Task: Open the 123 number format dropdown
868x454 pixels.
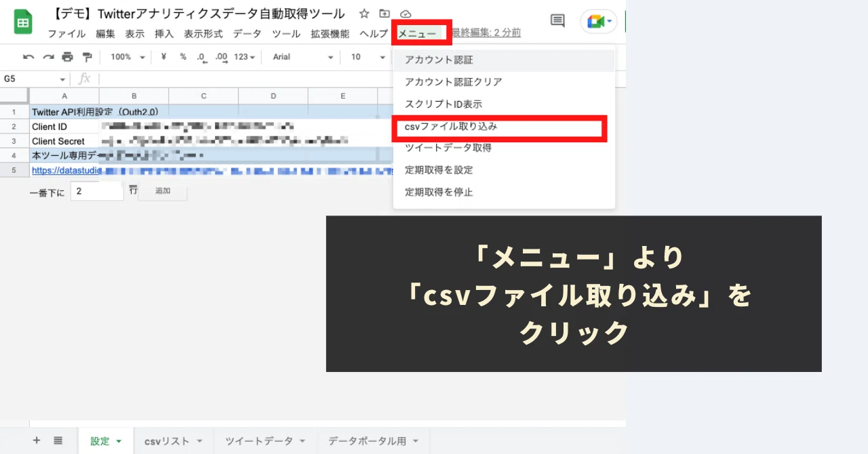Action: coord(244,57)
